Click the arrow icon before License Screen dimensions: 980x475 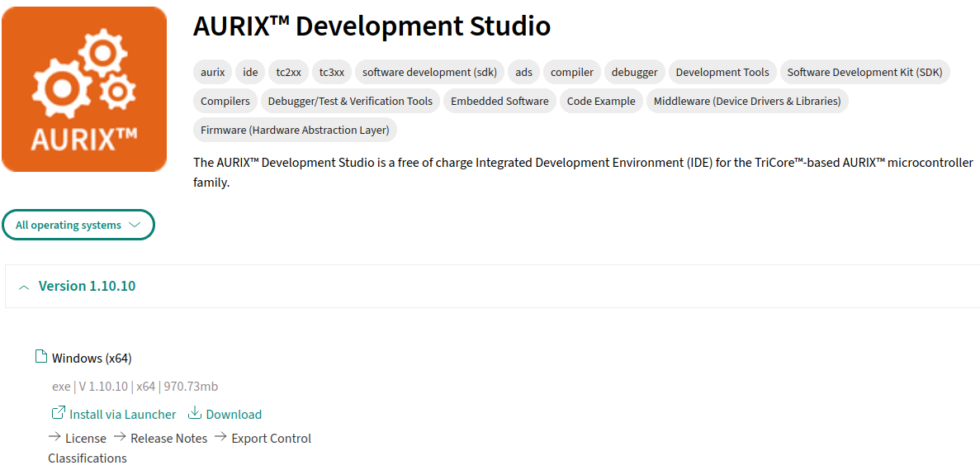coord(54,437)
